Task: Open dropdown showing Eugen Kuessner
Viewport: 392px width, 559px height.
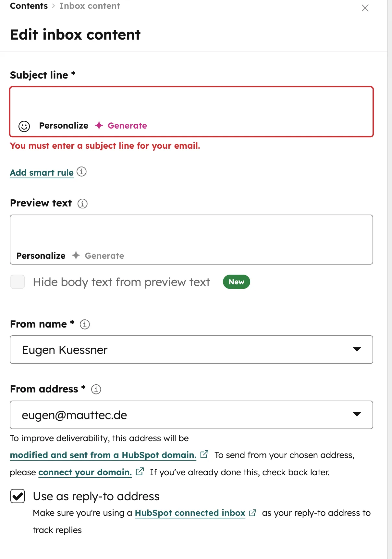Action: point(357,350)
